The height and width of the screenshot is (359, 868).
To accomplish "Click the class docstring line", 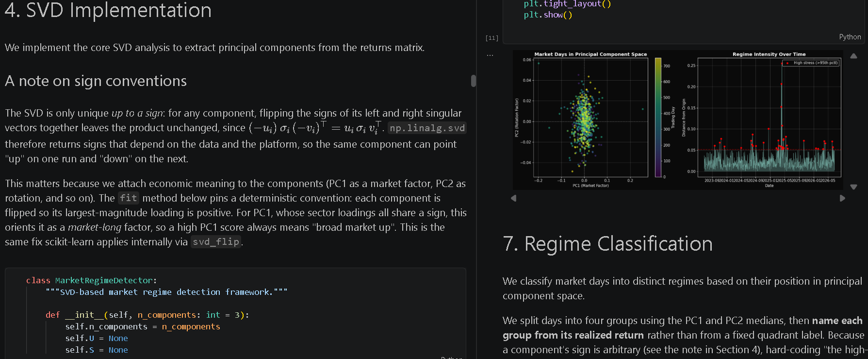I will 166,292.
